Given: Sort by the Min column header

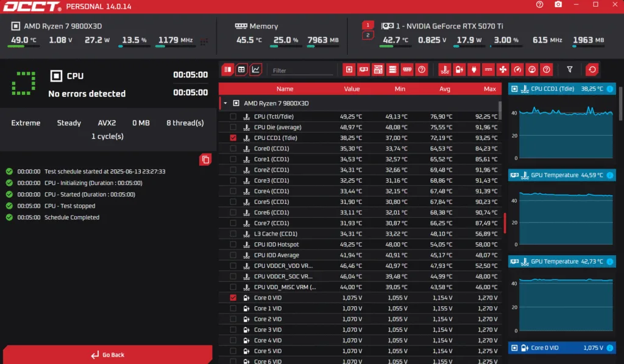Looking at the screenshot, I should 400,89.
